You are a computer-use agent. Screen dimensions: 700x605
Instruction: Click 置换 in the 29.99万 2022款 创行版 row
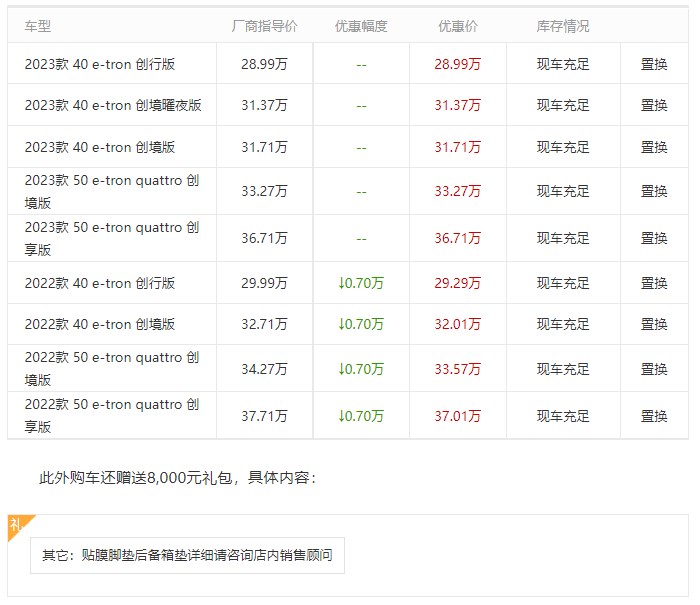click(x=654, y=283)
